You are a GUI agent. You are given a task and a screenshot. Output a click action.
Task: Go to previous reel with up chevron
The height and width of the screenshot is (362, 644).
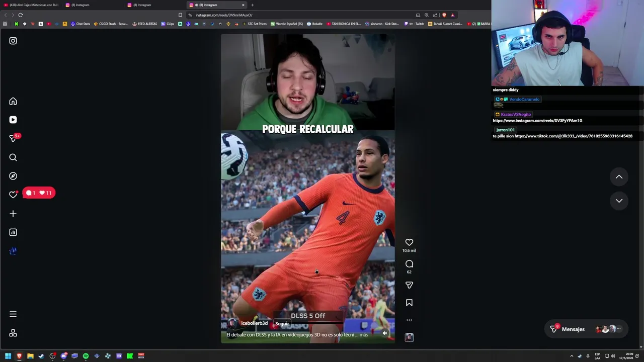point(619,177)
